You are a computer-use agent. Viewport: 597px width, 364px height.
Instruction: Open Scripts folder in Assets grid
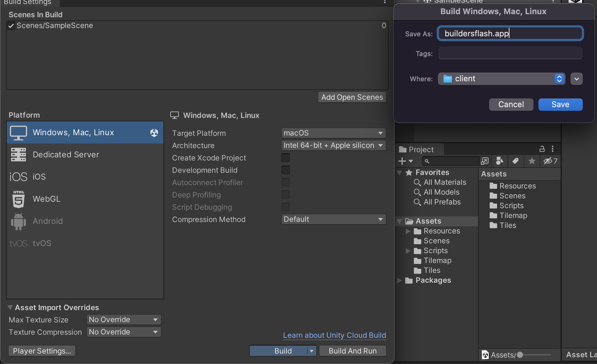(x=507, y=206)
